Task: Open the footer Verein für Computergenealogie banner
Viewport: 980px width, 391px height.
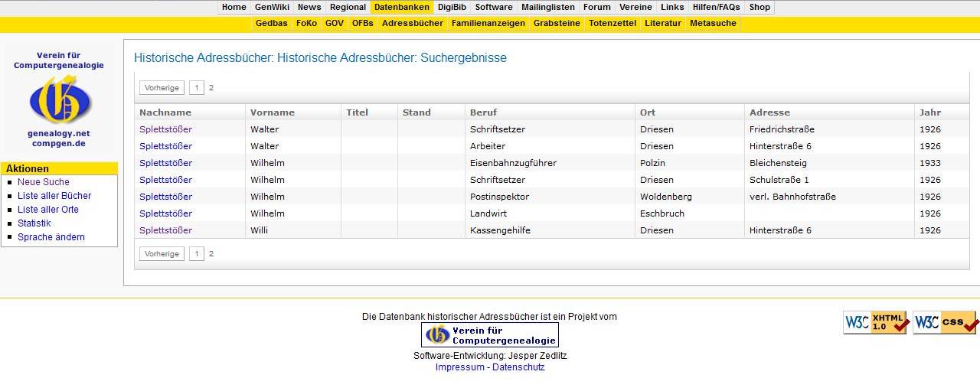Action: [x=490, y=334]
